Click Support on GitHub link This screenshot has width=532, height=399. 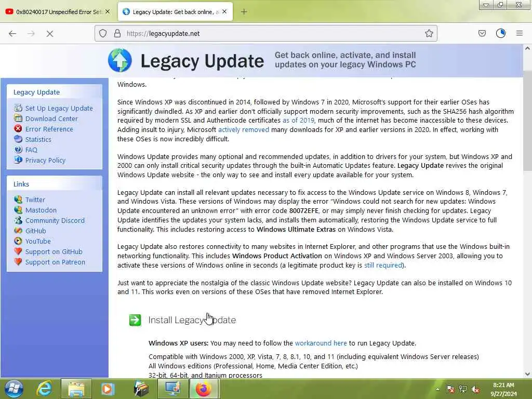click(54, 252)
